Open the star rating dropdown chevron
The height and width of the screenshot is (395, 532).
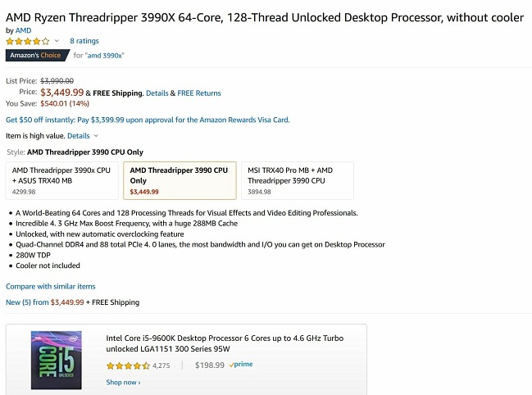[57, 40]
